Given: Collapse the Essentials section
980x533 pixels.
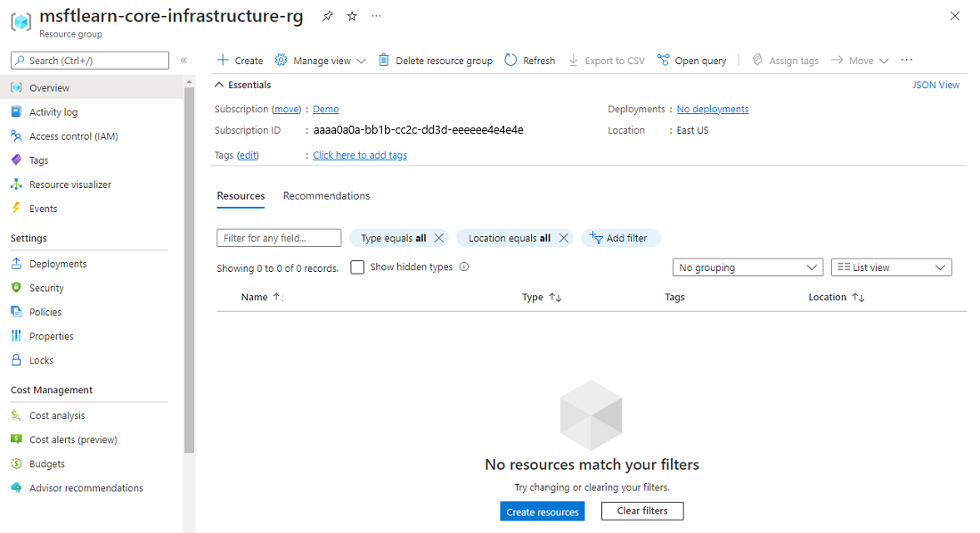Looking at the screenshot, I should point(219,85).
